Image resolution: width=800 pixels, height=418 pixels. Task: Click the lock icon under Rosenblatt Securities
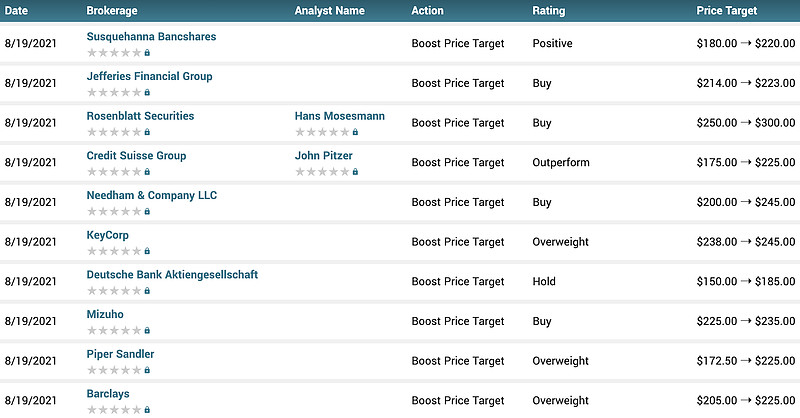point(147,132)
